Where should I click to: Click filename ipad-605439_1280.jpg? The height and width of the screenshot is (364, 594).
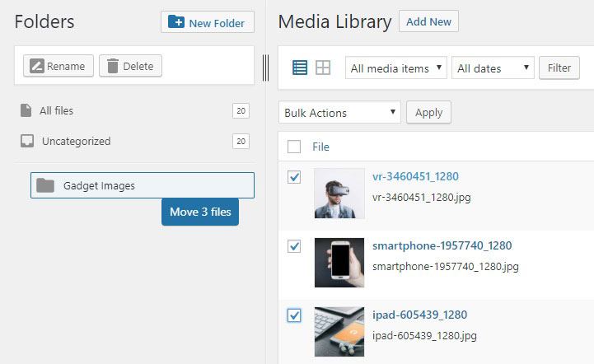(x=424, y=336)
